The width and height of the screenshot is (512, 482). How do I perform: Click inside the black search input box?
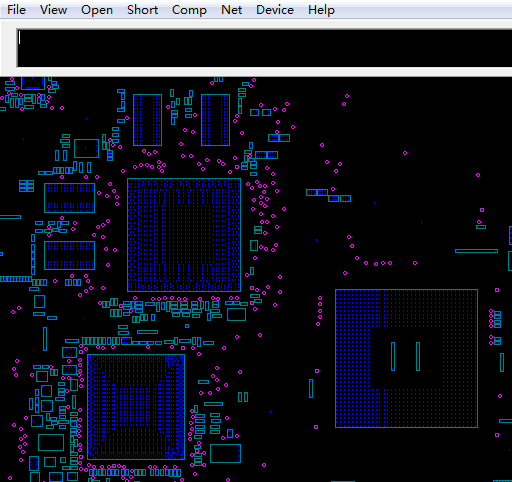(264, 48)
